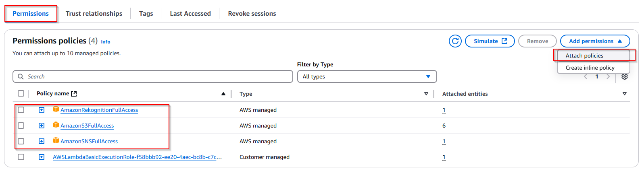Go to next page of policies
Viewport: 644px width, 171px height.
click(x=608, y=76)
